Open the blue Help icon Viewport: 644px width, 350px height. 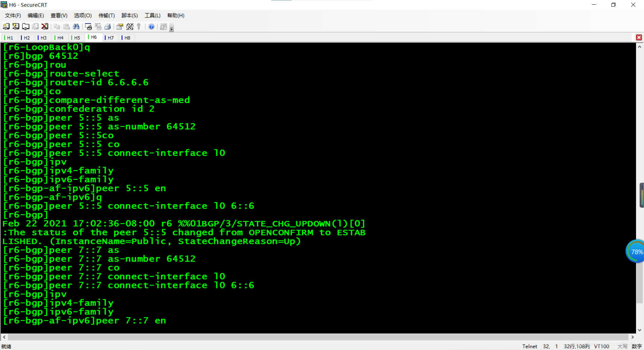[152, 27]
